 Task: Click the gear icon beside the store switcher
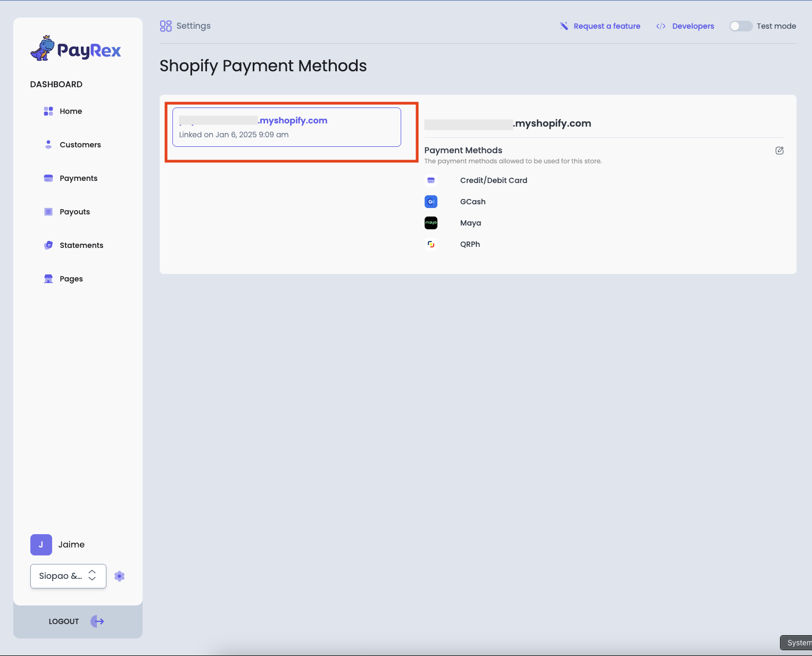pos(119,576)
